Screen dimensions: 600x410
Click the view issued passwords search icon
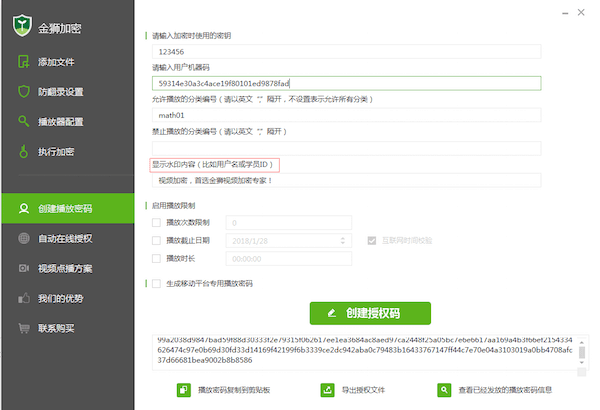coord(444,390)
